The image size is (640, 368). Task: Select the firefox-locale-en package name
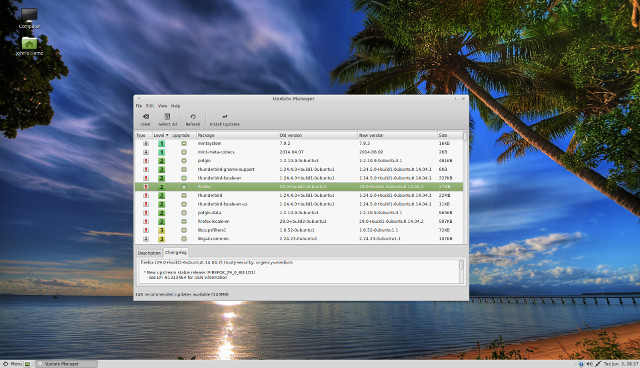pyautogui.click(x=213, y=222)
